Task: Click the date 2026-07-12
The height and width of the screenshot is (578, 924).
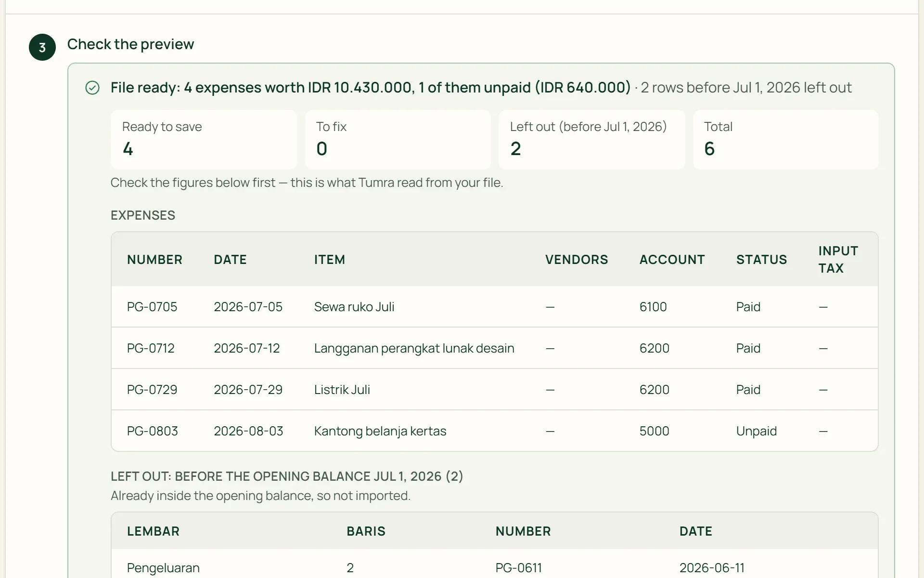Action: tap(247, 348)
